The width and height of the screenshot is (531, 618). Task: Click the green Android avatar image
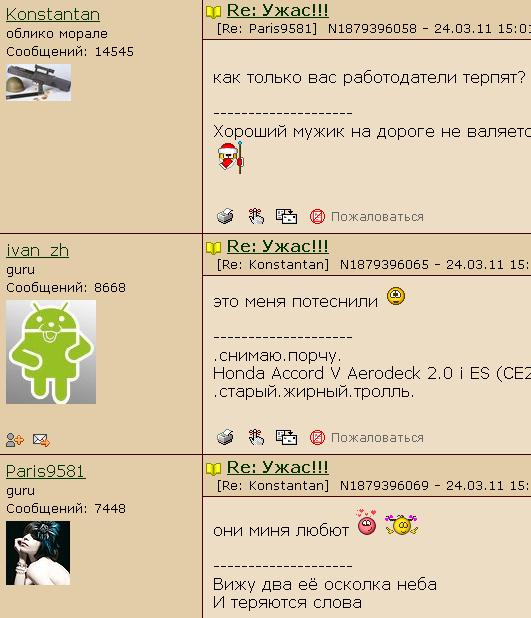tap(51, 352)
